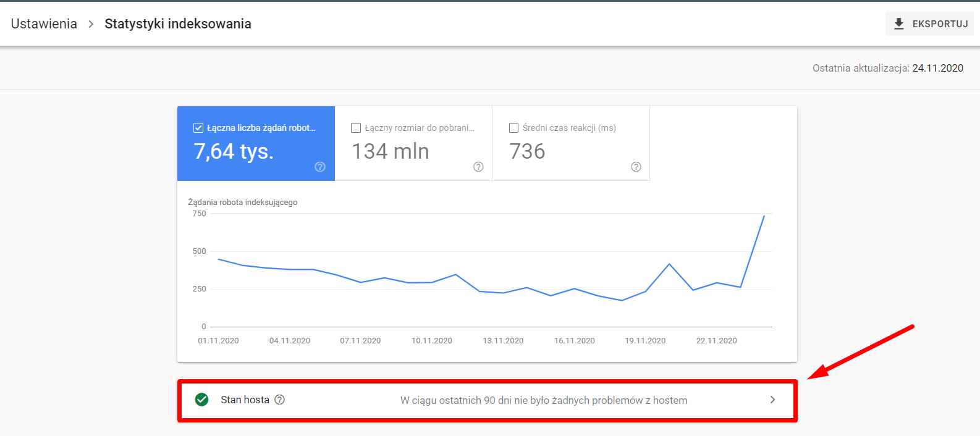
Task: Click help icon next to Stan hosta
Action: (x=280, y=400)
